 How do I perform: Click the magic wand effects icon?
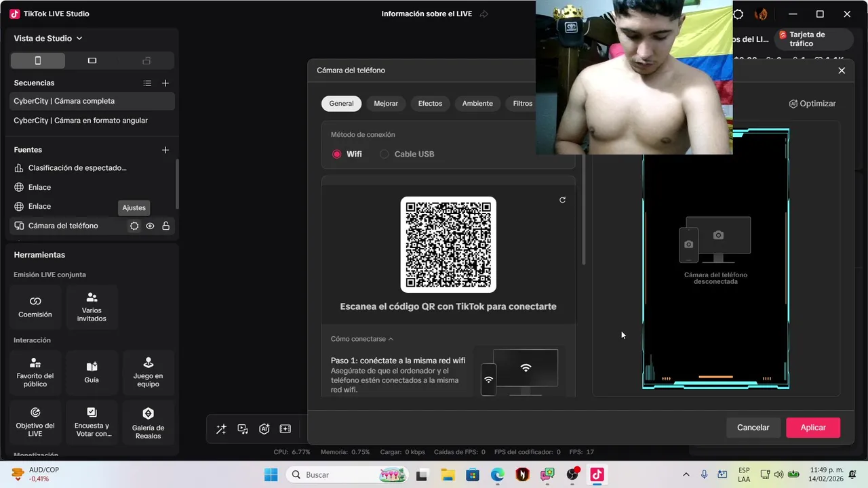pos(221,429)
